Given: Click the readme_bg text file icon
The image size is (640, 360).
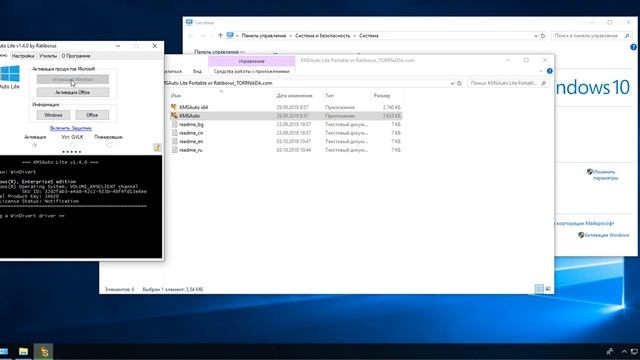Looking at the screenshot, I should 175,124.
